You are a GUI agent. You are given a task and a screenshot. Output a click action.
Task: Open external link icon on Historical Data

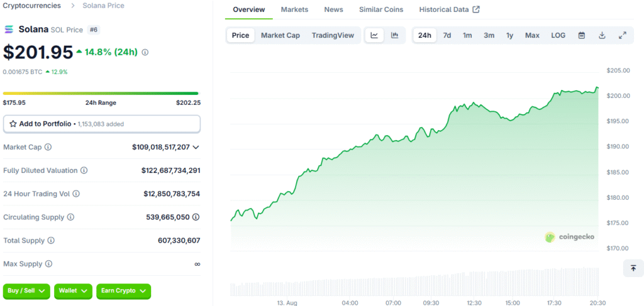click(476, 9)
